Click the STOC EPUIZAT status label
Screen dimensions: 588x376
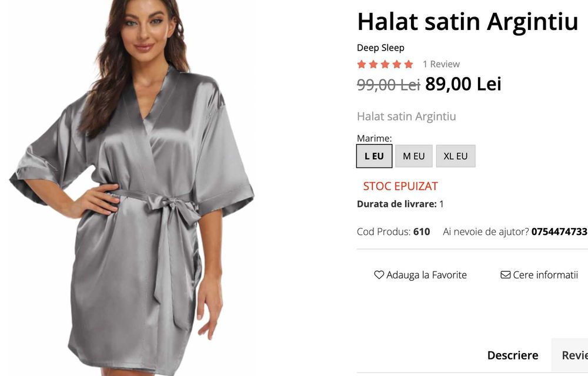tap(400, 186)
